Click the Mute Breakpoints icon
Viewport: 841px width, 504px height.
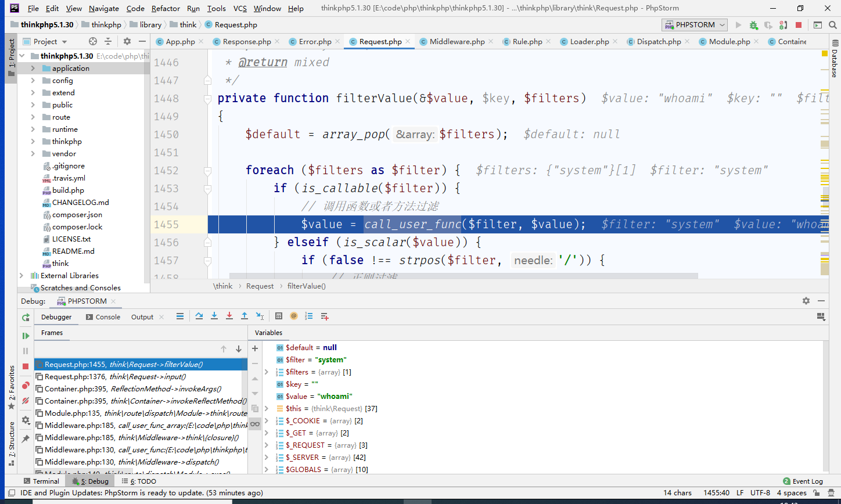(x=26, y=401)
